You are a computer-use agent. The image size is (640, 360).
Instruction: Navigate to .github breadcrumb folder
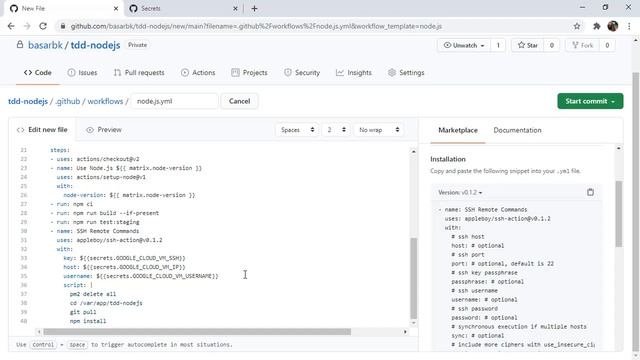[x=68, y=101]
